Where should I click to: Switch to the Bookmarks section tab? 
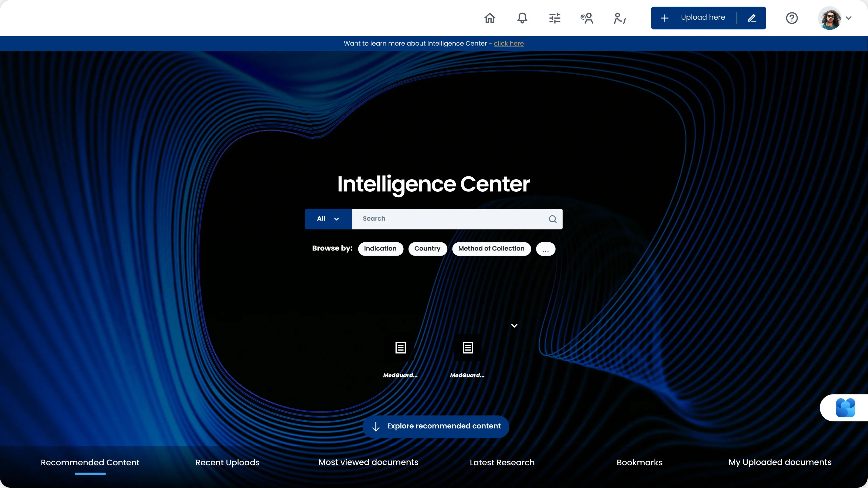click(x=639, y=462)
